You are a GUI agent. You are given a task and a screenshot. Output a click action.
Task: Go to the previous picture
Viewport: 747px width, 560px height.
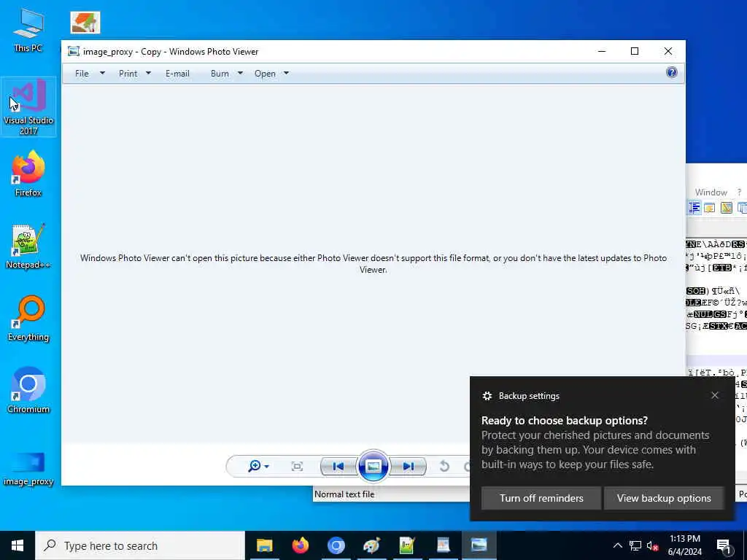pyautogui.click(x=338, y=466)
